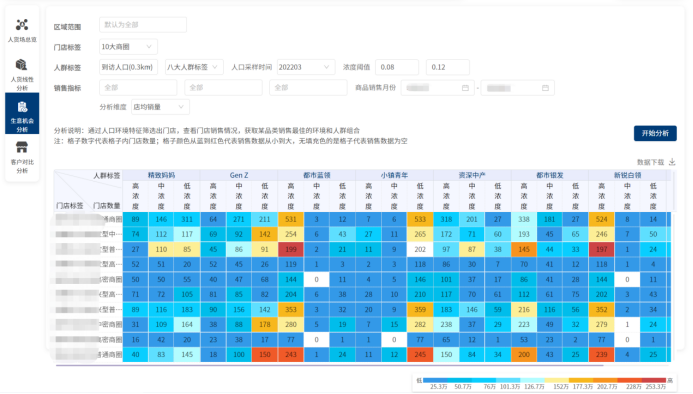The height and width of the screenshot is (394, 693).
Task: Click the third 销售指标 全部 field
Action: [308, 88]
